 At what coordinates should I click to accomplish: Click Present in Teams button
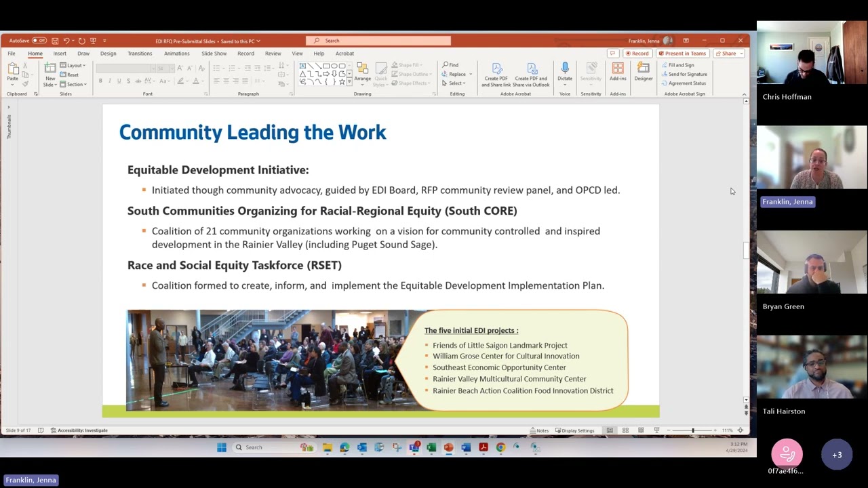click(682, 54)
